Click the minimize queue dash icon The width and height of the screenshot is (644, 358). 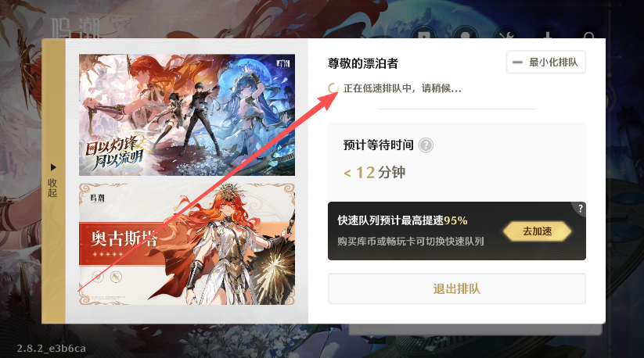(x=517, y=63)
